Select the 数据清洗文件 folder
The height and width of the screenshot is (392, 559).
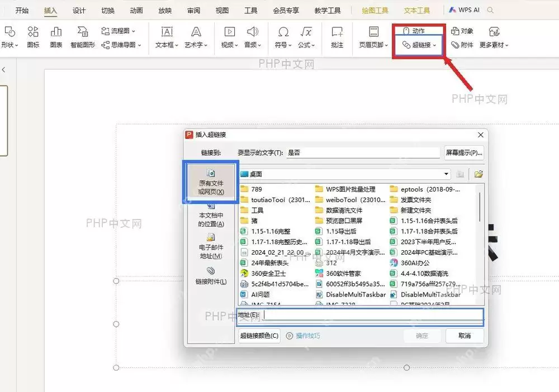tap(339, 210)
